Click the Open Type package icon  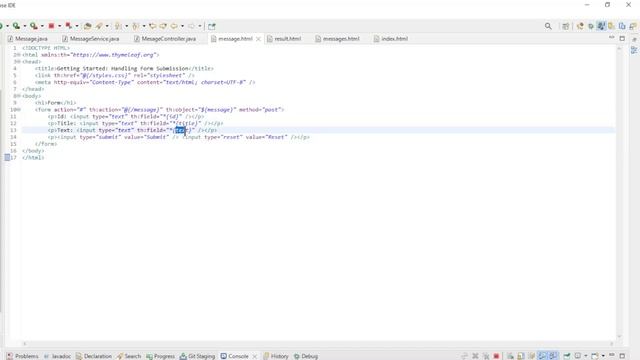87,26
